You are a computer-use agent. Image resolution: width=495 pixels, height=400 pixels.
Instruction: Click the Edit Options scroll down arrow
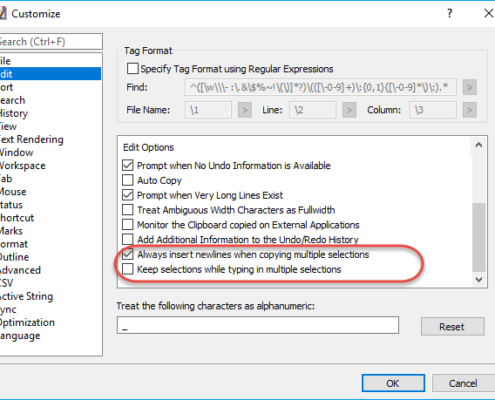[479, 279]
